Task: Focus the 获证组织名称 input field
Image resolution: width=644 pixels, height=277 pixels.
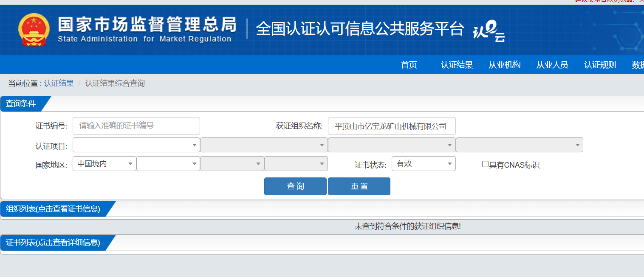Action: pyautogui.click(x=392, y=126)
